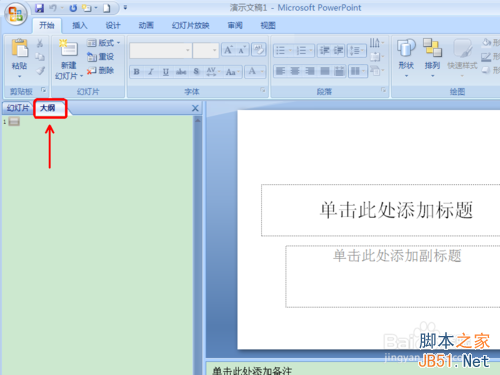This screenshot has height=375, width=500.
Task: Clear all formatting with the eraser icon
Action: pyautogui.click(x=259, y=50)
